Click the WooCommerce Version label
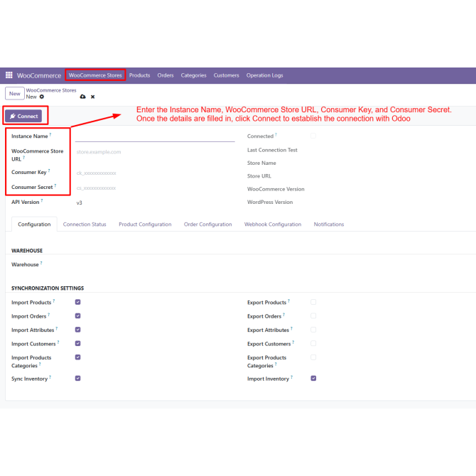476x476 pixels. pyautogui.click(x=276, y=189)
